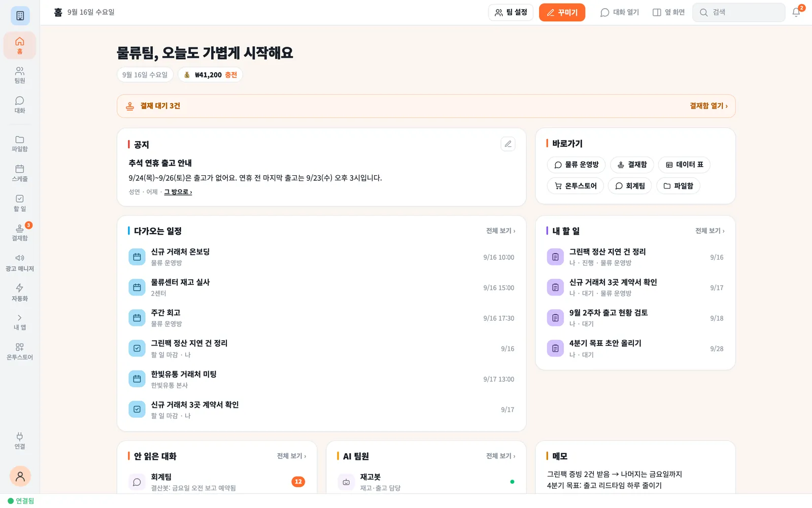Expand 다가오는 일정 전체 보기

(x=500, y=231)
